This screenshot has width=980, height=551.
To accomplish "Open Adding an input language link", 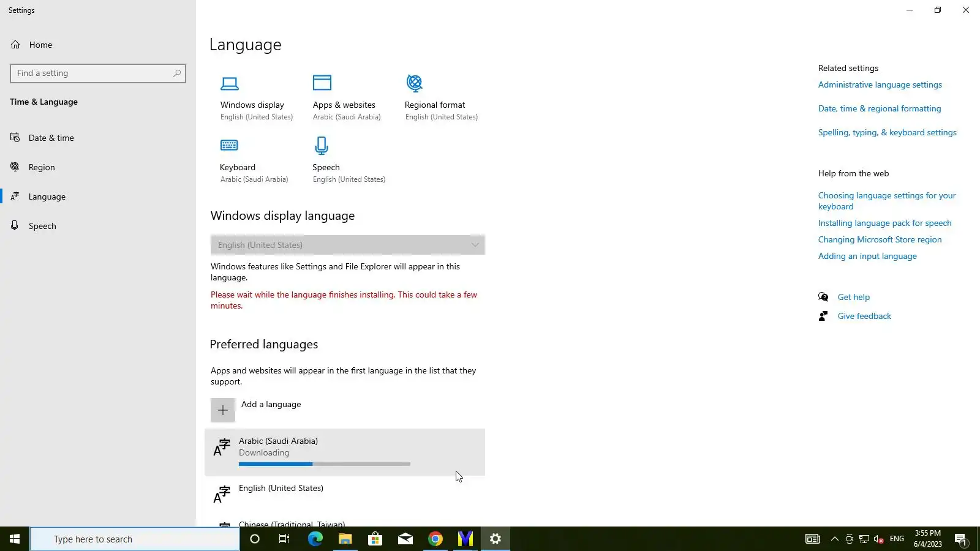I will [867, 257].
